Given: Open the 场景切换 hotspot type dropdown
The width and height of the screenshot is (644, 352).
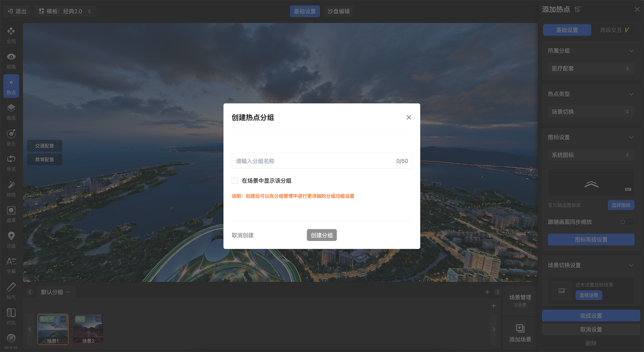Looking at the screenshot, I should coord(591,112).
